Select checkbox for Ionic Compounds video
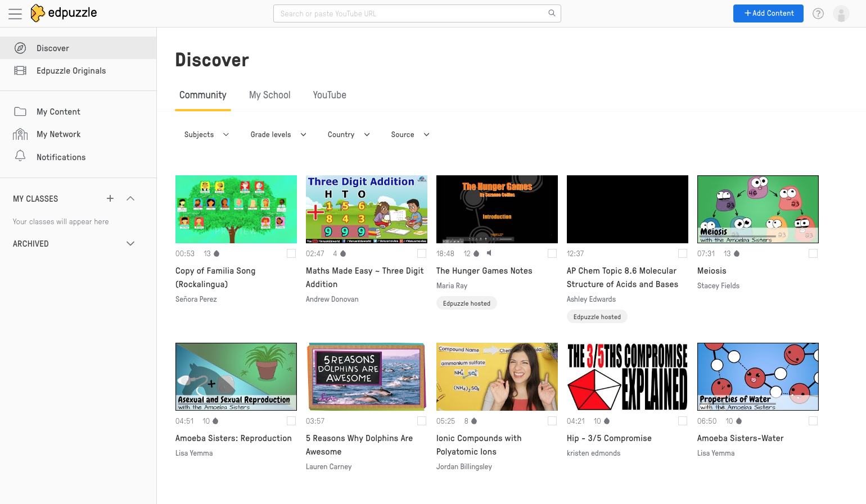 (552, 421)
